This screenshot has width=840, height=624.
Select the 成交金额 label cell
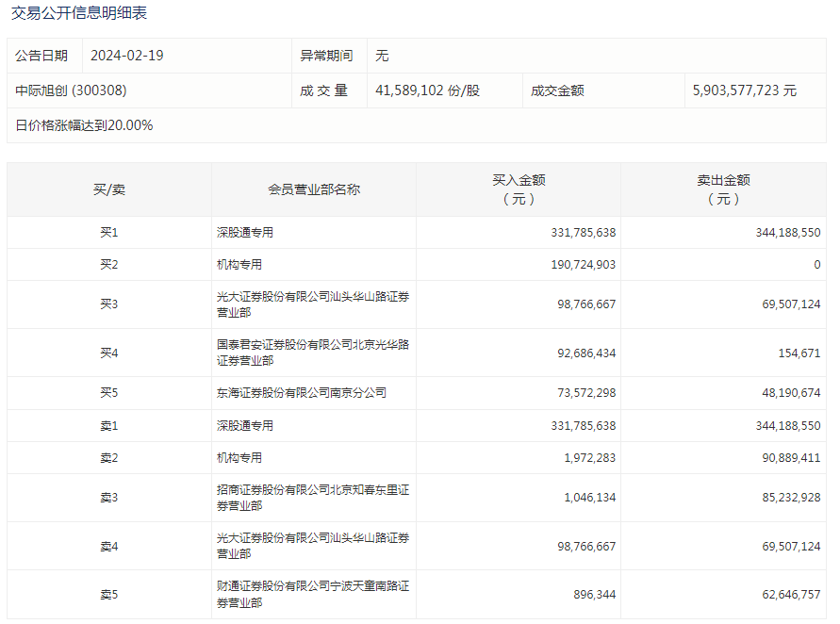(557, 90)
